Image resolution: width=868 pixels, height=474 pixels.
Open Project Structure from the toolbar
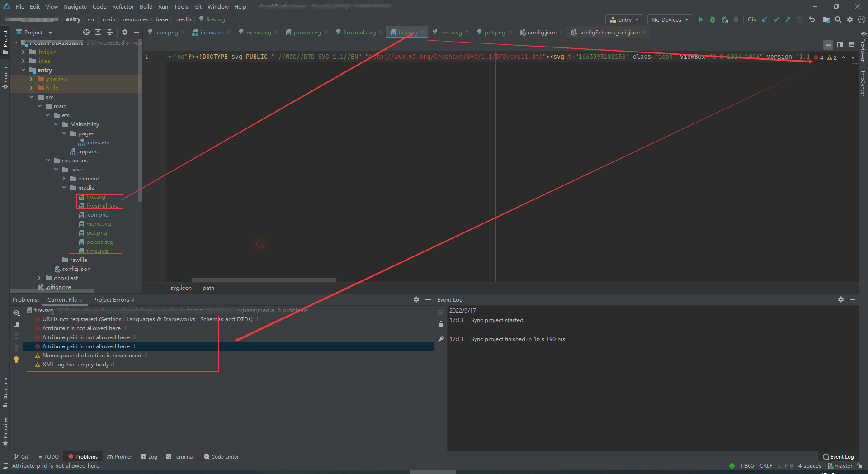point(826,19)
